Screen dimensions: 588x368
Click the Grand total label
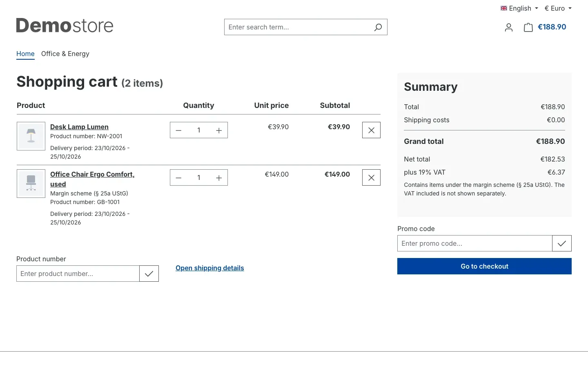(424, 141)
